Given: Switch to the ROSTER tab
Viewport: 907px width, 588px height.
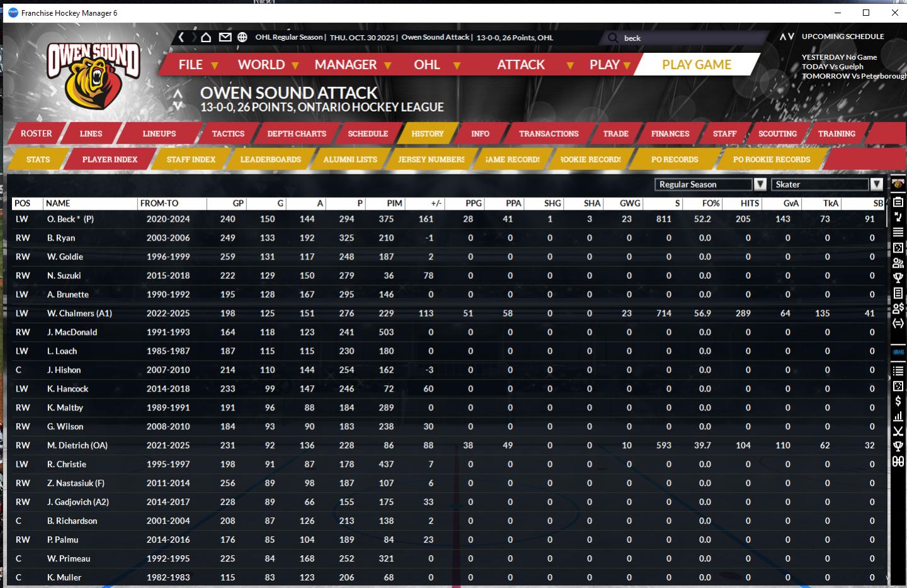Looking at the screenshot, I should coord(37,133).
